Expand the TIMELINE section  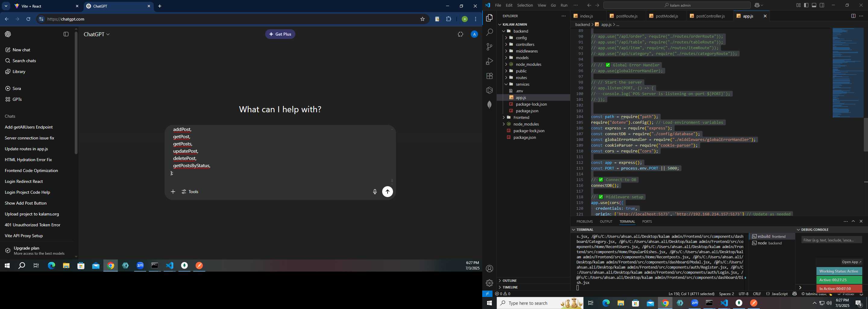pos(534,287)
